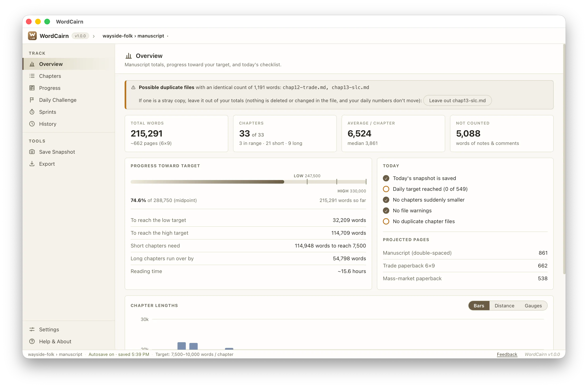Click the WordCairn logo icon

(x=32, y=36)
